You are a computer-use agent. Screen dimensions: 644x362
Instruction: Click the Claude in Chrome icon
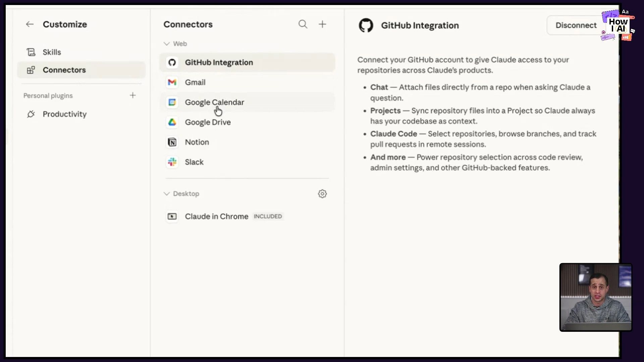(x=172, y=217)
